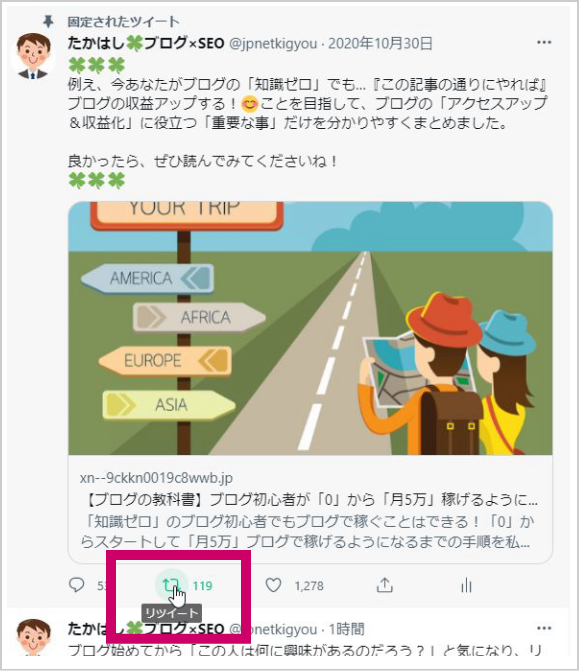
Task: View tweet analytics bar chart icon
Action: (466, 585)
